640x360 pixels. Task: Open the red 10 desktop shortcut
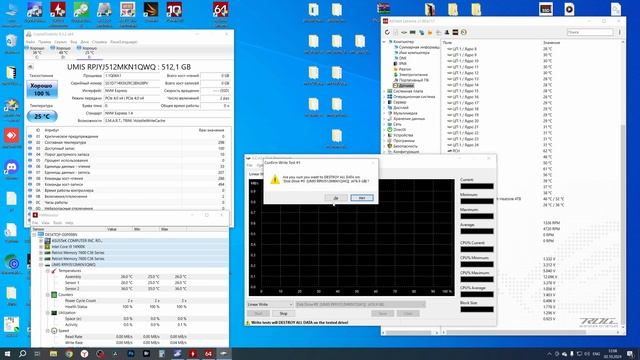click(x=174, y=12)
